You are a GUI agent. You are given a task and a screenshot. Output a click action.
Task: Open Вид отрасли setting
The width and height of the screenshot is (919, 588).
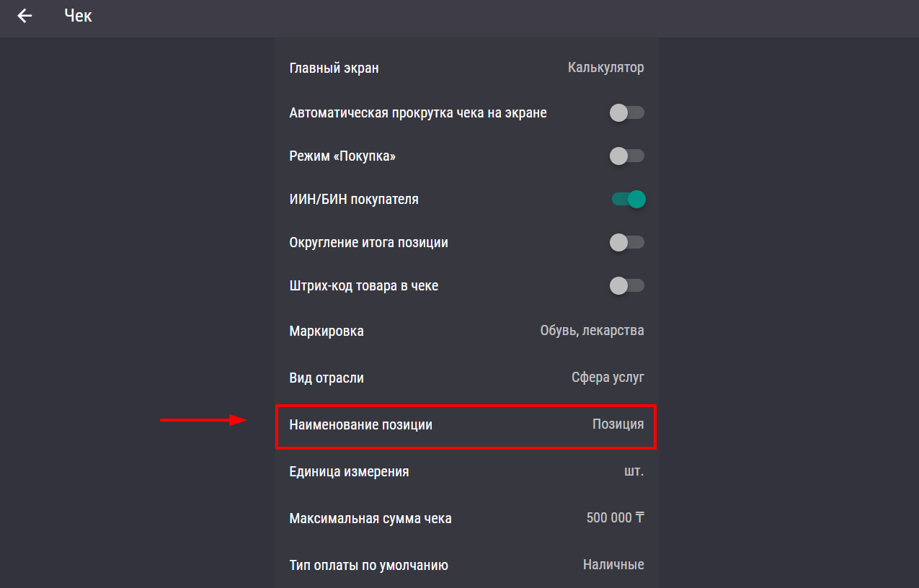pyautogui.click(x=466, y=378)
